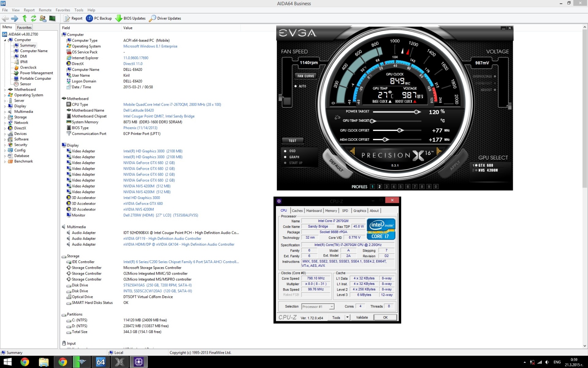The image size is (588, 368).
Task: Click the link icon between power and temp targets
Action: click(x=337, y=118)
